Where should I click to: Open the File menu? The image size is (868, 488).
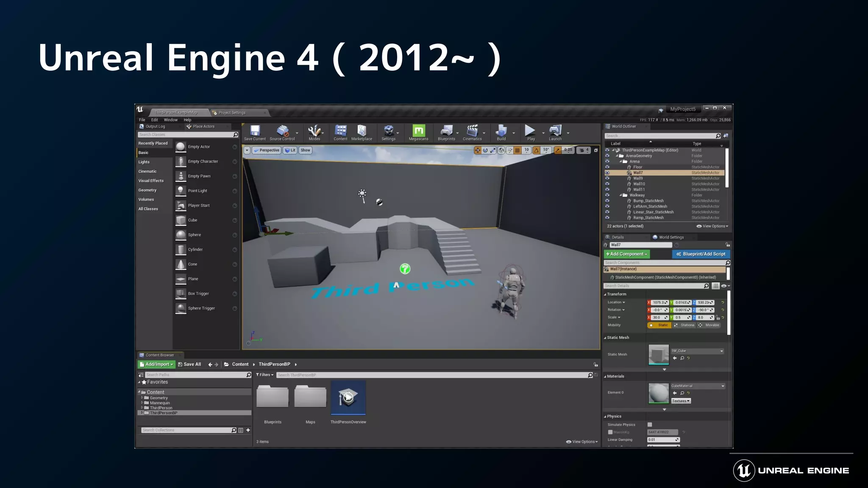tap(142, 120)
